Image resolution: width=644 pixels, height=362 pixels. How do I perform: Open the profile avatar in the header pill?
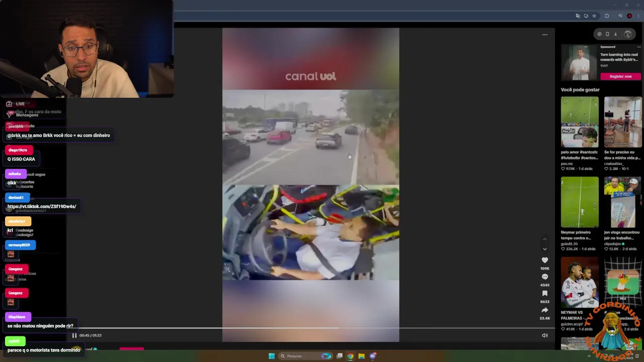point(628,34)
